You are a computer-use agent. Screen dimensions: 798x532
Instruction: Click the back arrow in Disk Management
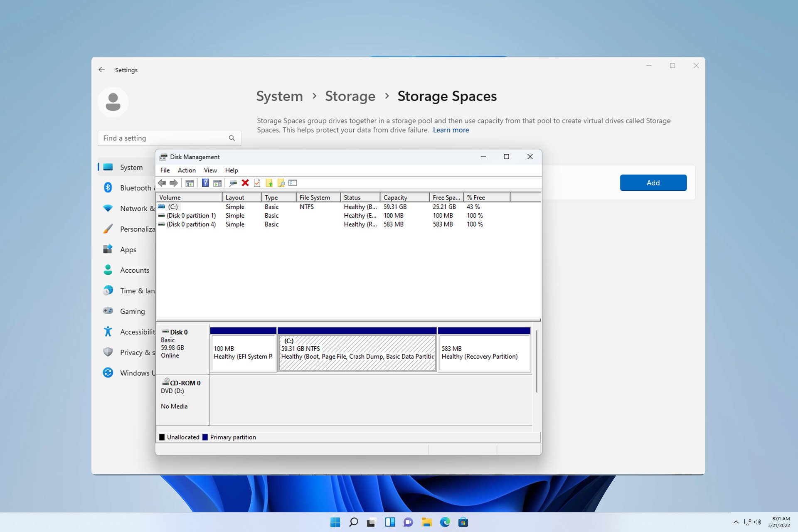tap(162, 183)
